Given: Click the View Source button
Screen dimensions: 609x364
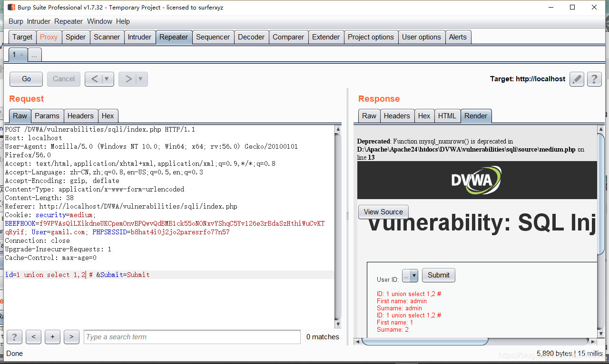Looking at the screenshot, I should pos(383,212).
